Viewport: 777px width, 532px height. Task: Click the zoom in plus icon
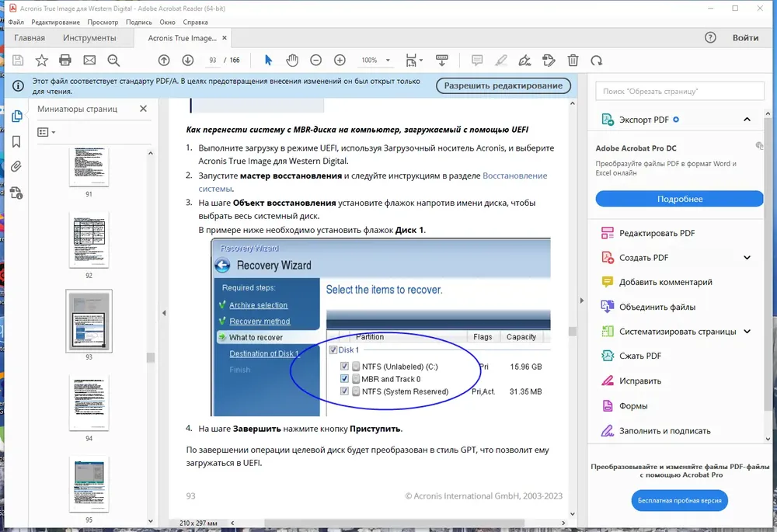pos(340,61)
